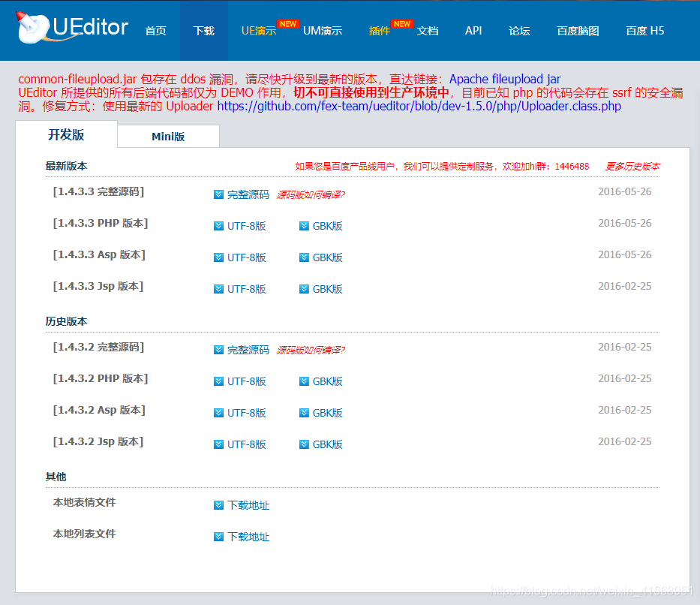Image resolution: width=700 pixels, height=605 pixels.
Task: Click download icon beside 1.4.3.2 PHP GBK版
Action: click(x=303, y=381)
